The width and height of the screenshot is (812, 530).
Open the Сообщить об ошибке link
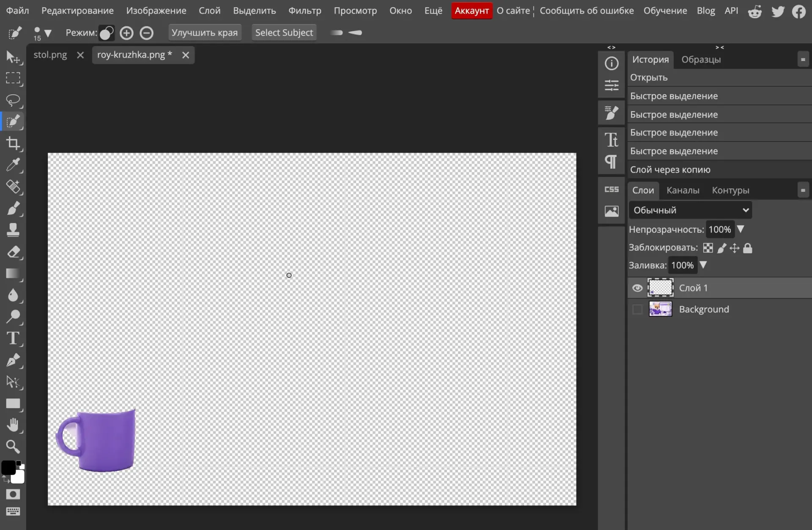(587, 11)
